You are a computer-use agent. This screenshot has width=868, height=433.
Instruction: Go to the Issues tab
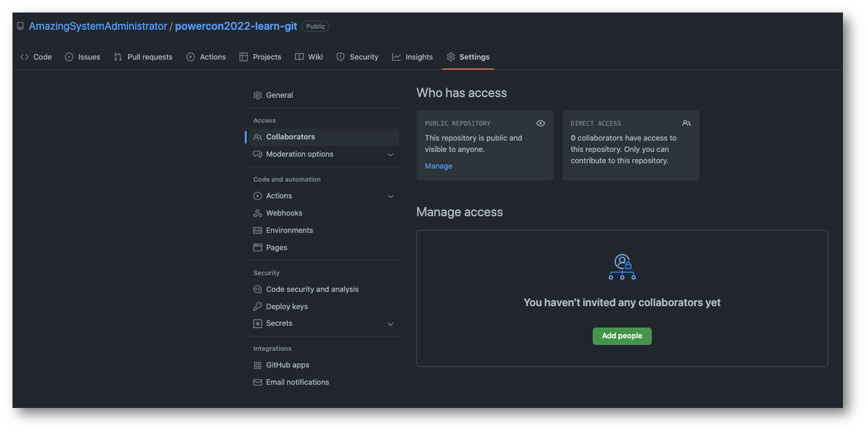(x=82, y=57)
